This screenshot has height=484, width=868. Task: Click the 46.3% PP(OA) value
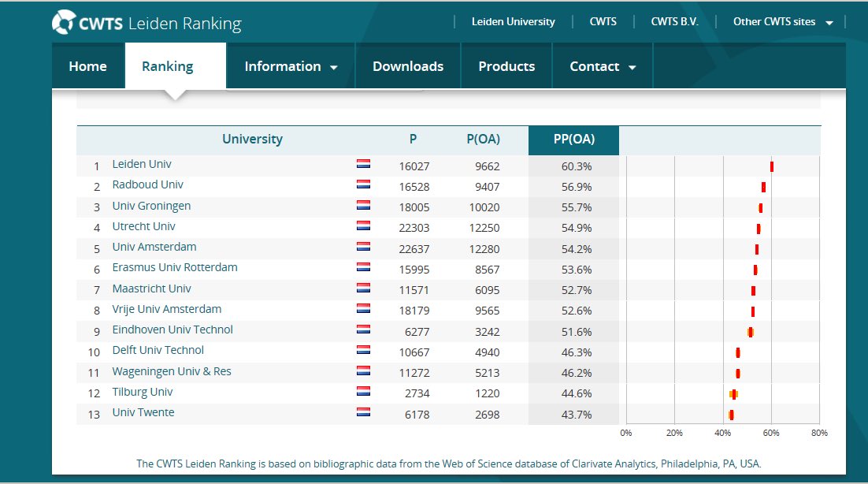point(577,352)
